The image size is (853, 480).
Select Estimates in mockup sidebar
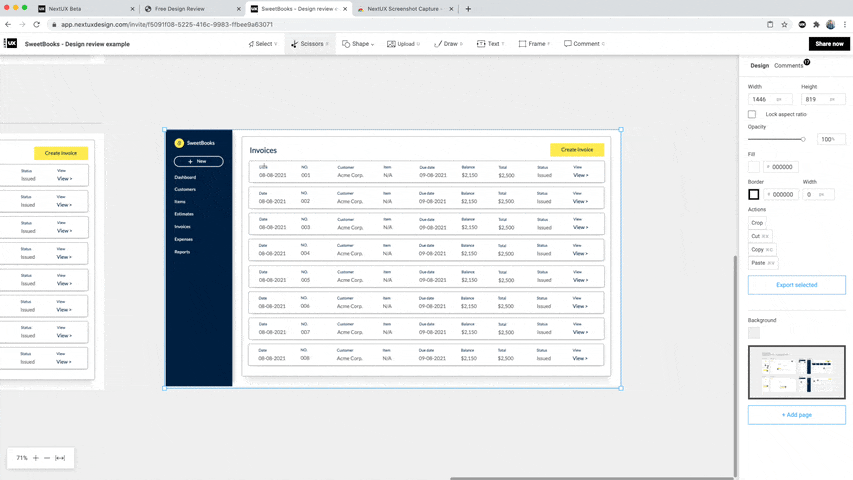point(184,214)
